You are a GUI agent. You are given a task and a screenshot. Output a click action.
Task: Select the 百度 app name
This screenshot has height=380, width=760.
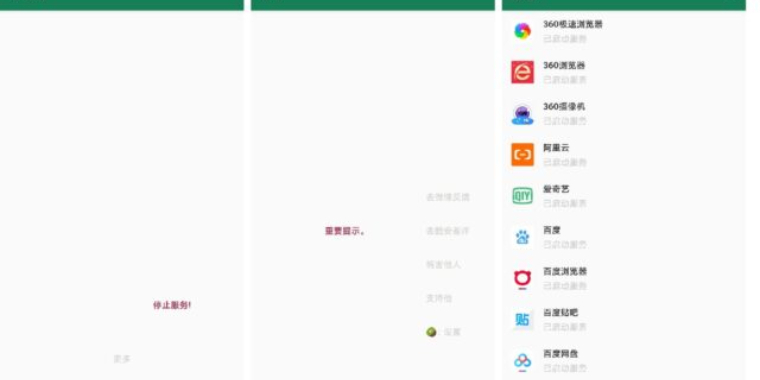(552, 230)
